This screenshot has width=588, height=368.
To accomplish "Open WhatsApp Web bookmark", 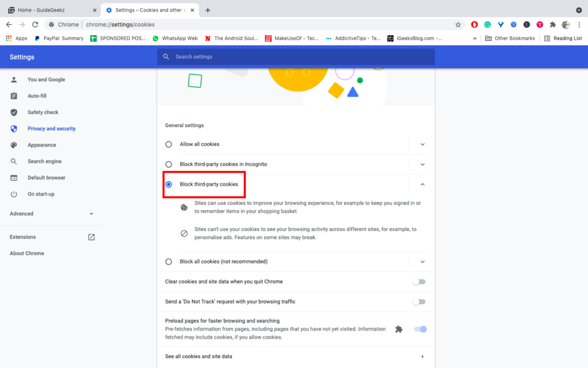I will coord(175,39).
